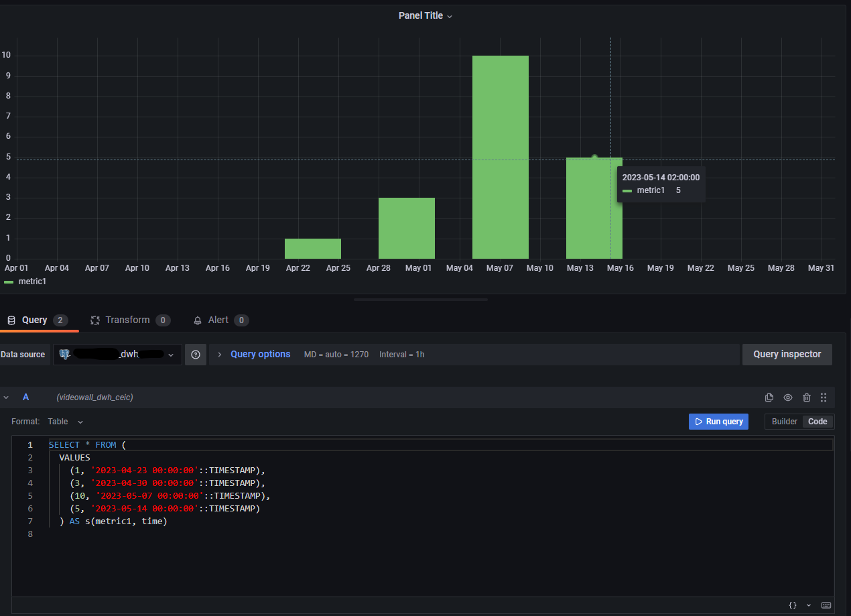
Task: Open the Query inspector
Action: click(787, 354)
